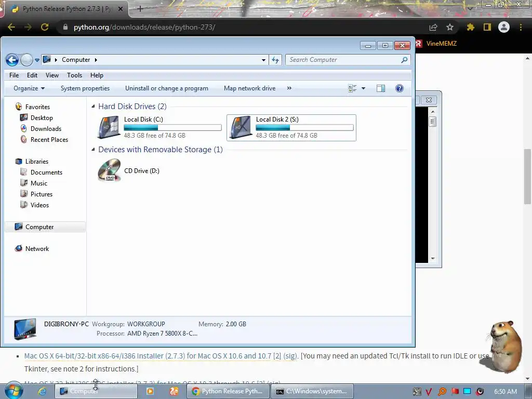
Task: Open VineMEMZ bookmark
Action: 436,44
